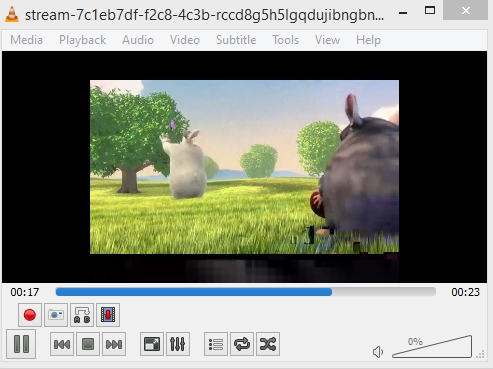Toggle loop/repeat mode

242,344
